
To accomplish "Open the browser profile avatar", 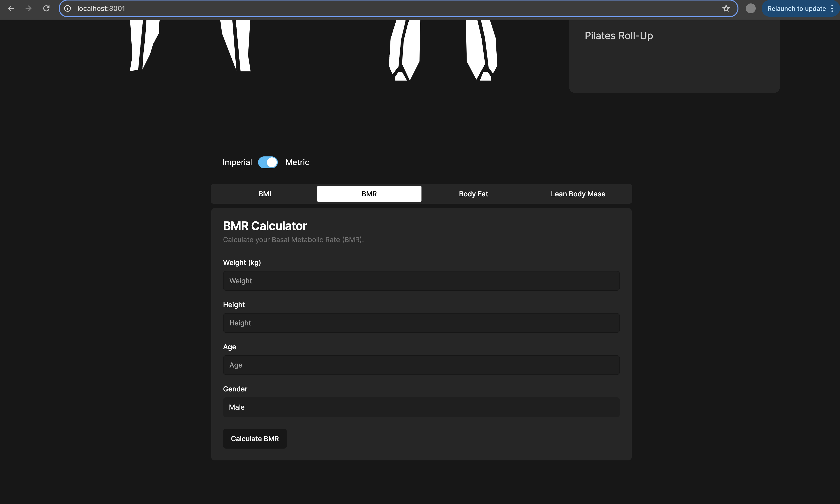I will coord(750,8).
